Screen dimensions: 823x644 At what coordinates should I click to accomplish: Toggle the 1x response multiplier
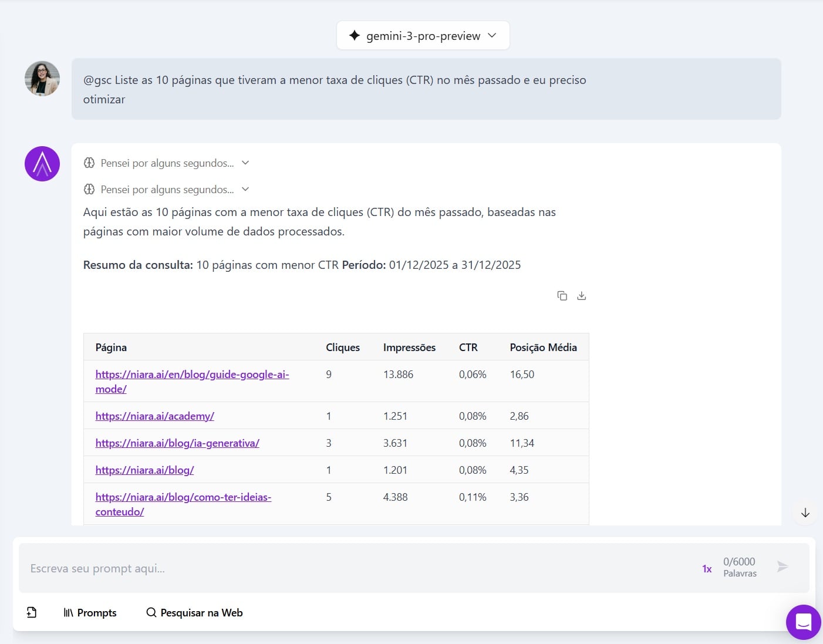[707, 569]
